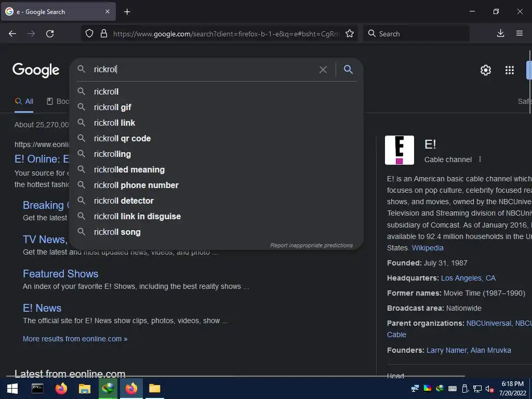The height and width of the screenshot is (399, 532).
Task: Click the 'Cable' parent organization link
Action: (396, 335)
